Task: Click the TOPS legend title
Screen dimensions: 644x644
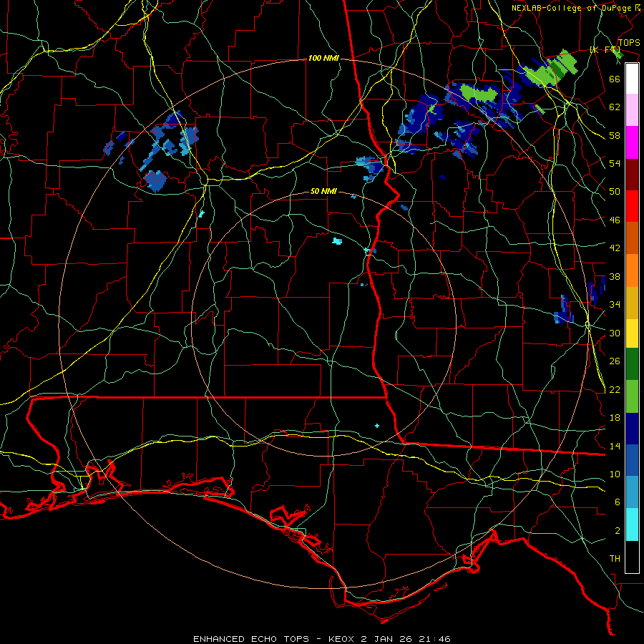Action: point(629,43)
